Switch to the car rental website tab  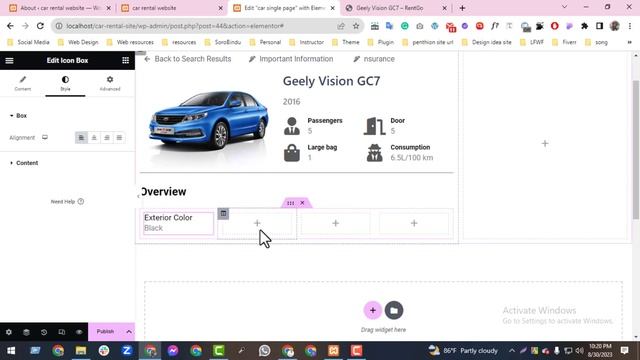pos(172,8)
